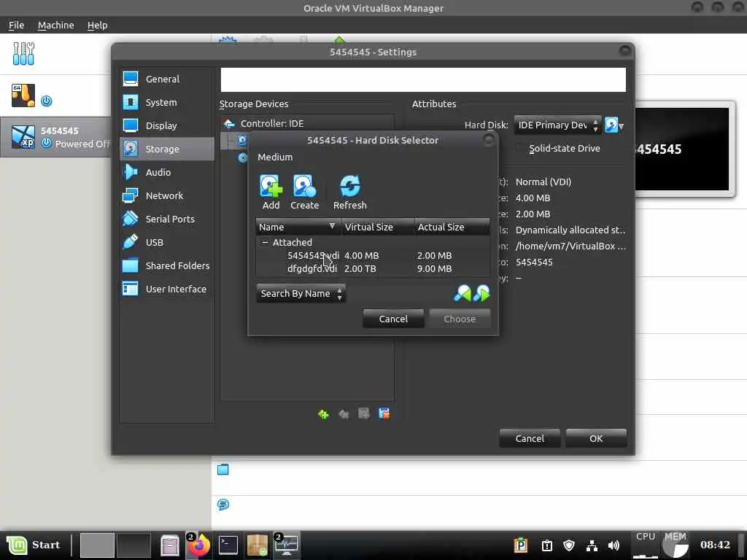The height and width of the screenshot is (560, 747).
Task: Click the system monitor taskbar icon
Action: (286, 545)
